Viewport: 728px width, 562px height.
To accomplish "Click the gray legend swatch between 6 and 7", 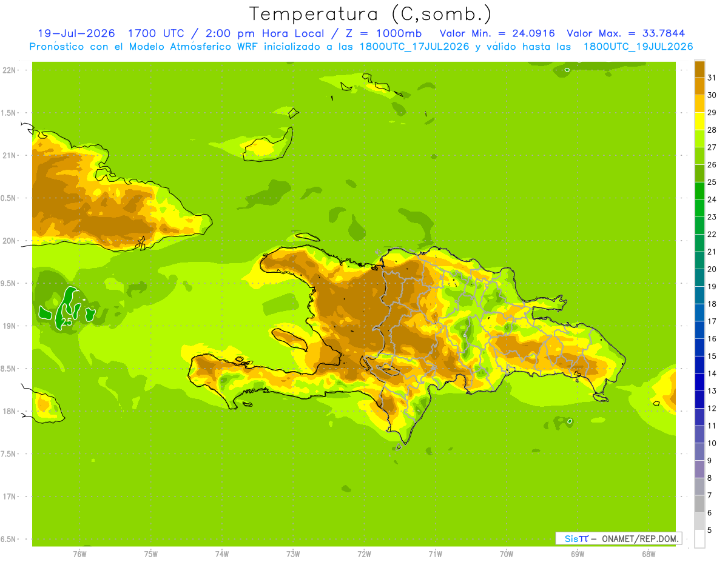I will 699,504.
